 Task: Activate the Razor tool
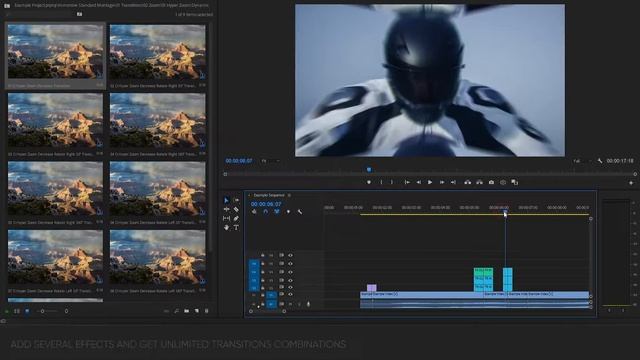coord(236,209)
